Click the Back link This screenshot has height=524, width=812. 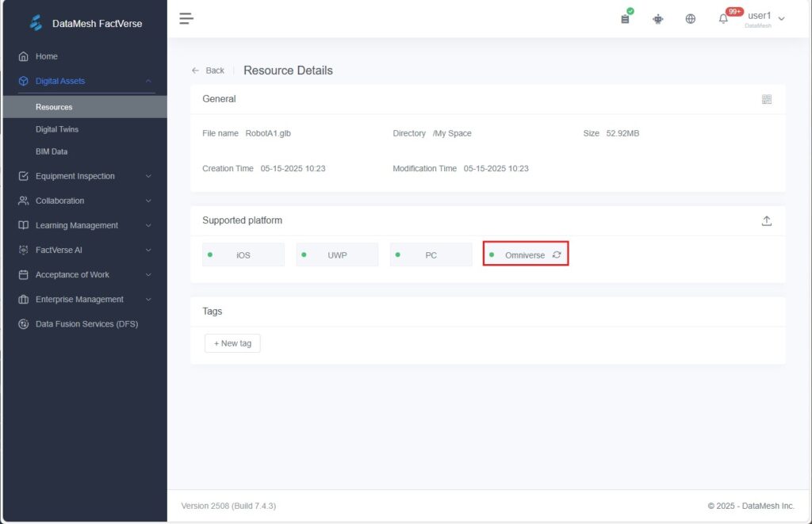pyautogui.click(x=209, y=71)
